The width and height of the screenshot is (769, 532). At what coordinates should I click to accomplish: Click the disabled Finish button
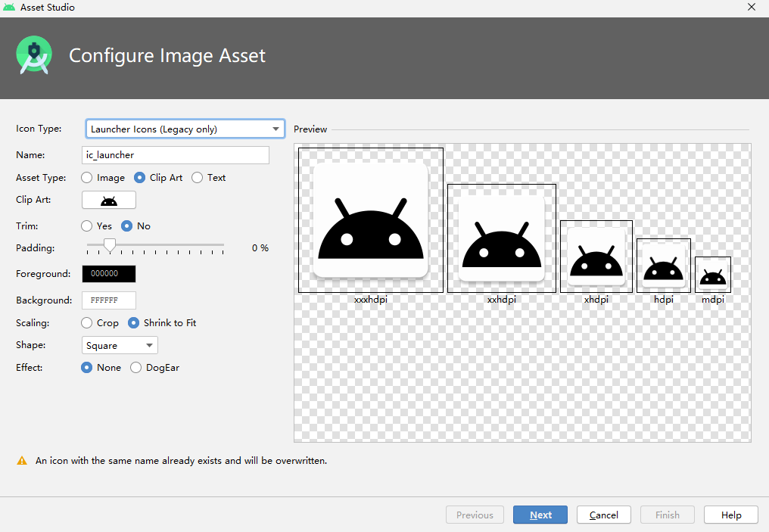(x=668, y=515)
